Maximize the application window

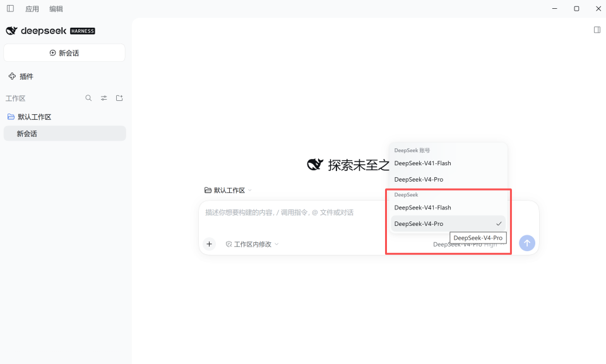576,8
